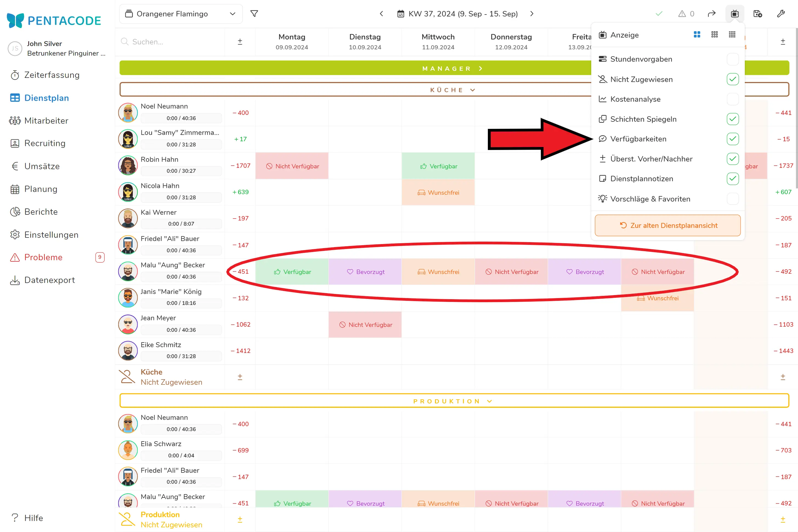Click the filter funnel icon
The height and width of the screenshot is (532, 798).
pos(254,13)
